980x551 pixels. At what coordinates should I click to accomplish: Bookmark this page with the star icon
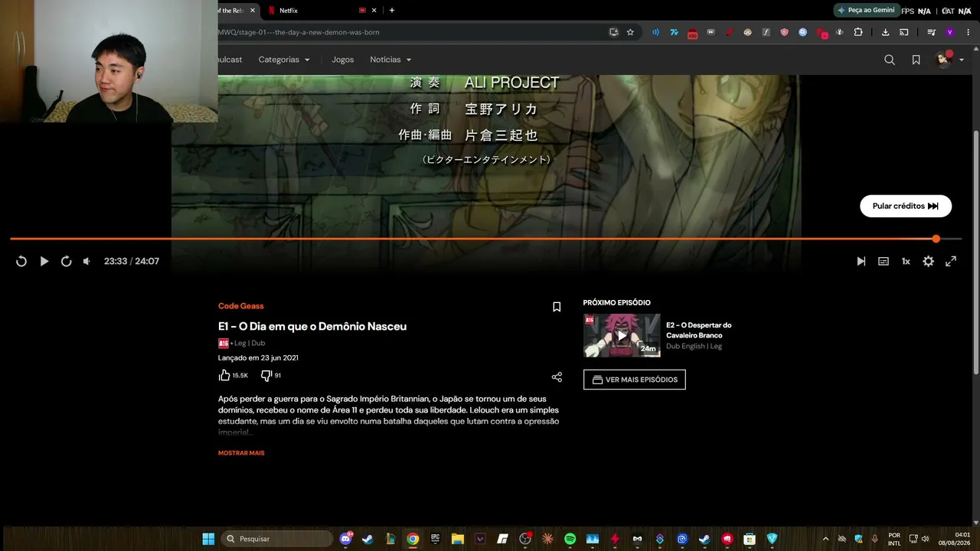(630, 32)
